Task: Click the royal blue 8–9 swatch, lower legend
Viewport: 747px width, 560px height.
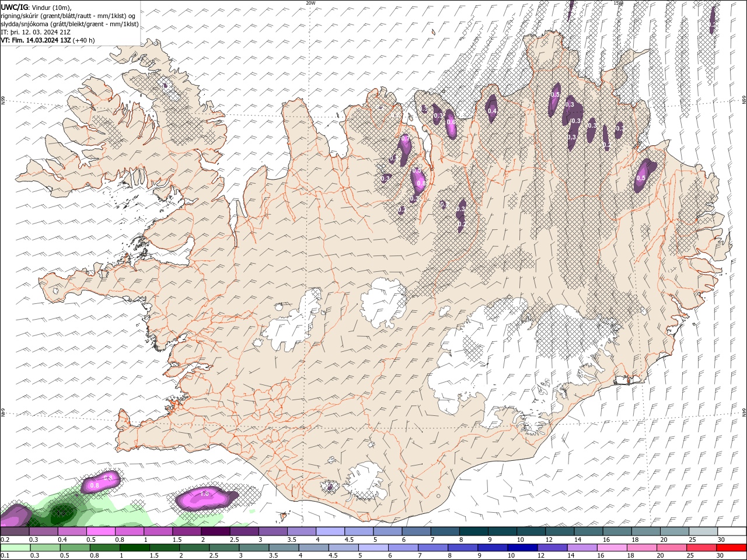Action: [463, 548]
